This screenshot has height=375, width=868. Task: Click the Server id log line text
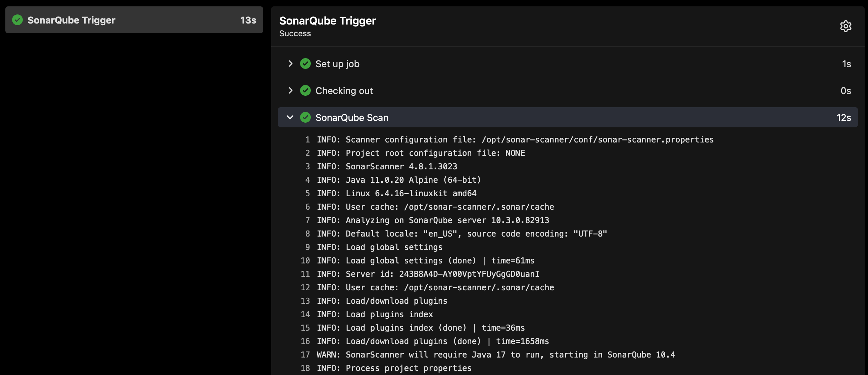(x=428, y=274)
